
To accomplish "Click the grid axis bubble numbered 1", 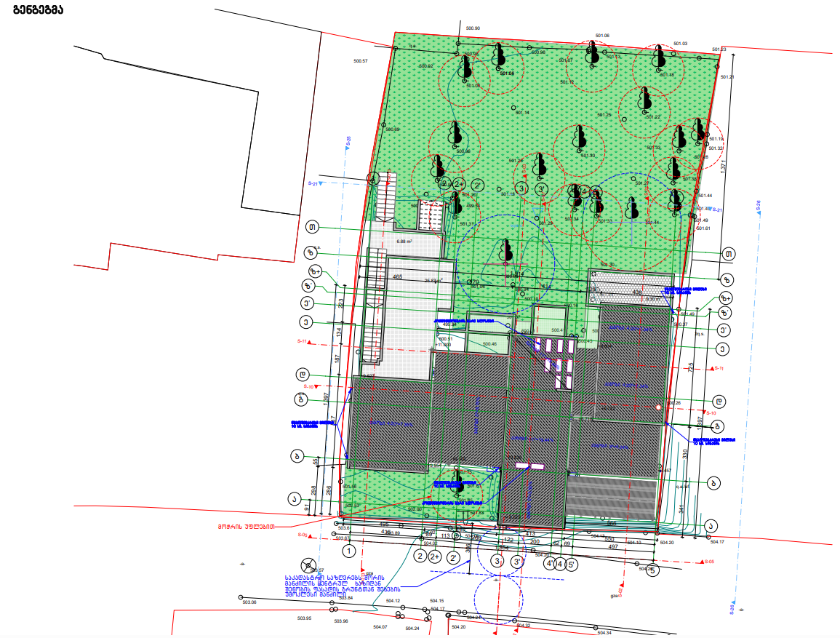I will point(349,551).
